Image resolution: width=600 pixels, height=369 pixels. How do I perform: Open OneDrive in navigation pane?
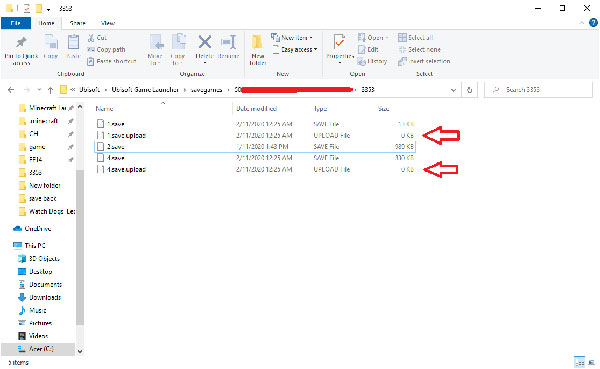coord(33,229)
